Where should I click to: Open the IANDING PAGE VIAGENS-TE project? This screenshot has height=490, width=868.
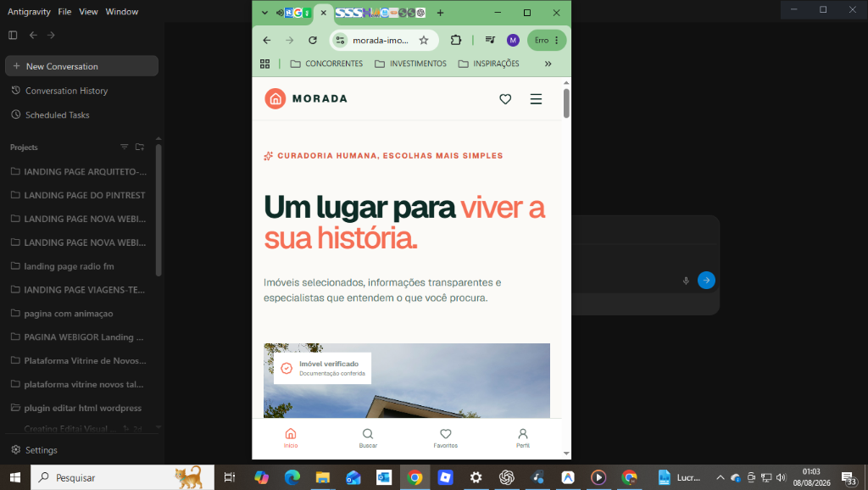(79, 290)
